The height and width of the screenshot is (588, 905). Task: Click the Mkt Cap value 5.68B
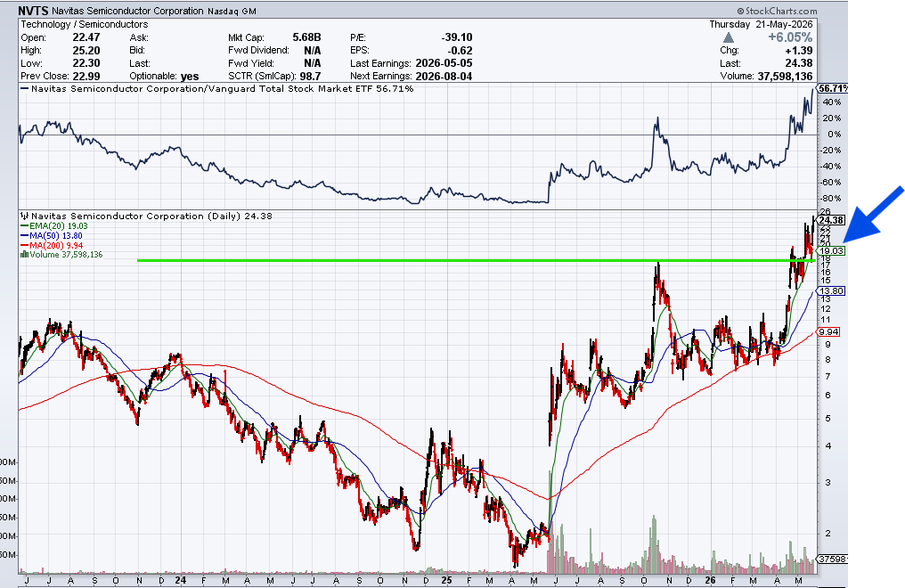click(306, 37)
